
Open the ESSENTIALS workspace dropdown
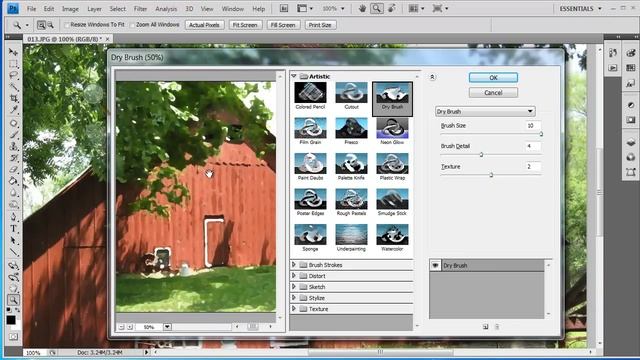580,9
